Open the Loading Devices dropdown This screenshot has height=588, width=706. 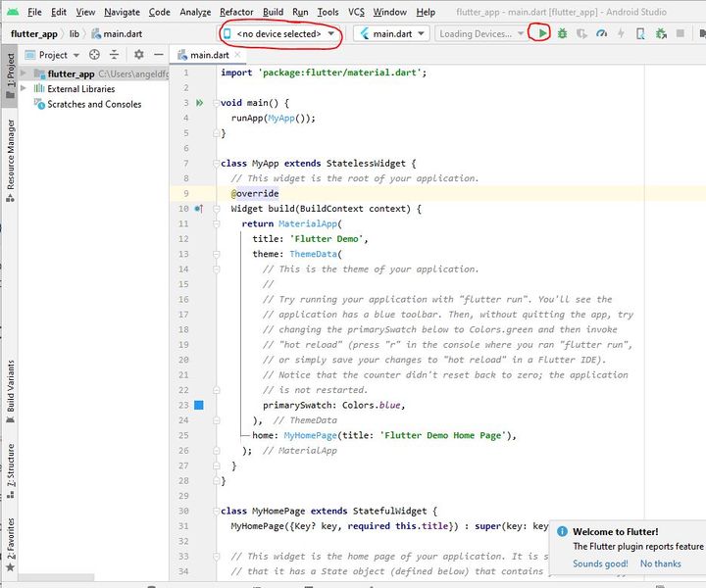[x=480, y=33]
